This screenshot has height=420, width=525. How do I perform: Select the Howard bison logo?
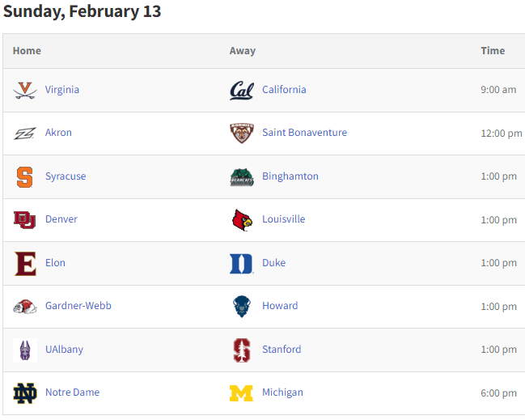242,307
